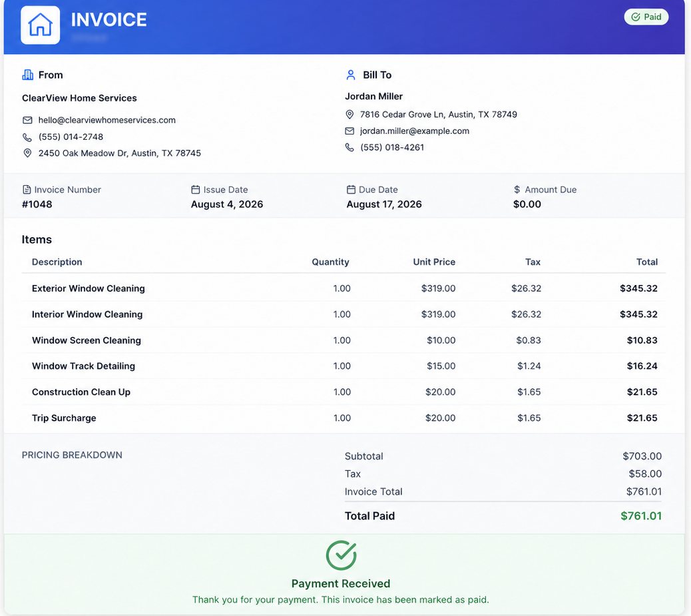Select Construction Clean Up row description

click(81, 392)
